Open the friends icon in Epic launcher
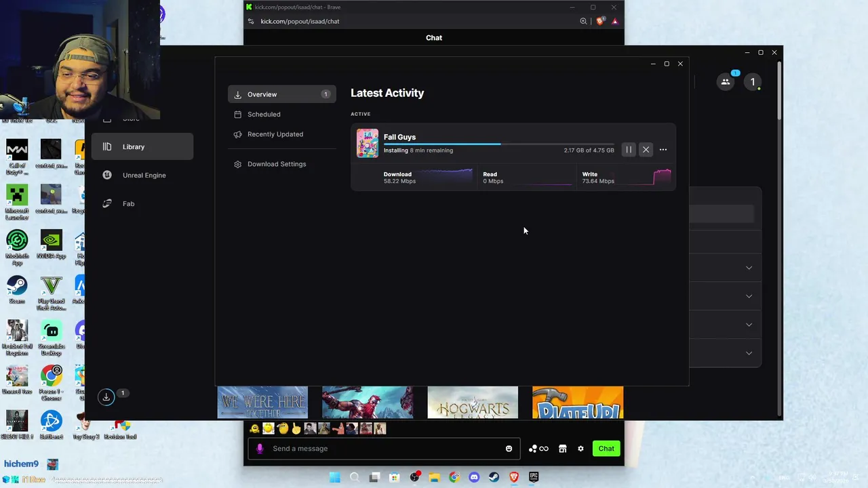 (726, 82)
